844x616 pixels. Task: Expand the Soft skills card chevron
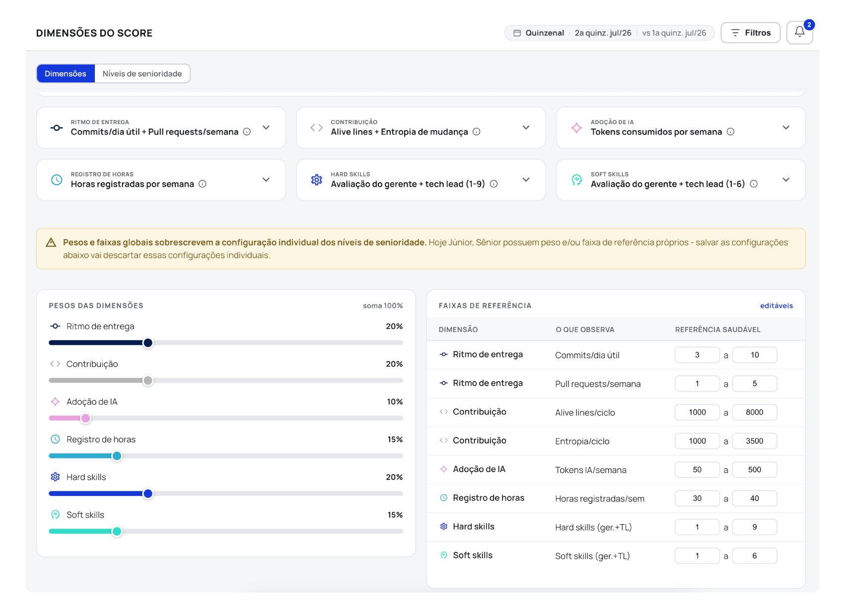pos(786,180)
